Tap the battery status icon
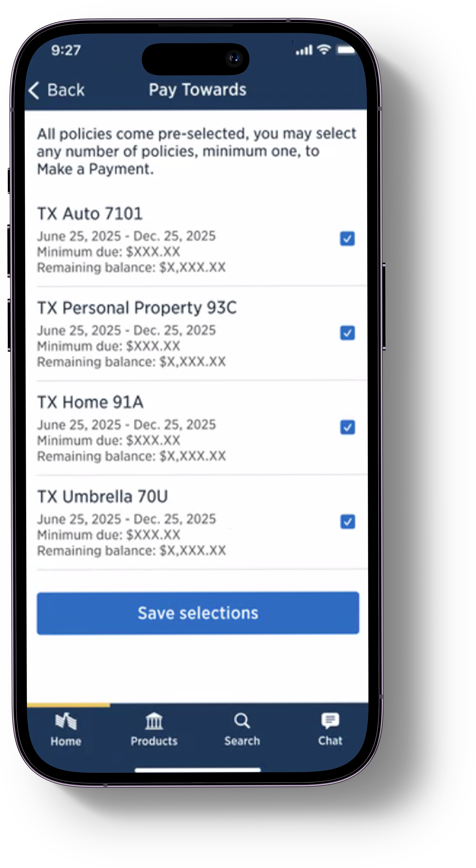Screen dimensions: 476x868 [346, 50]
